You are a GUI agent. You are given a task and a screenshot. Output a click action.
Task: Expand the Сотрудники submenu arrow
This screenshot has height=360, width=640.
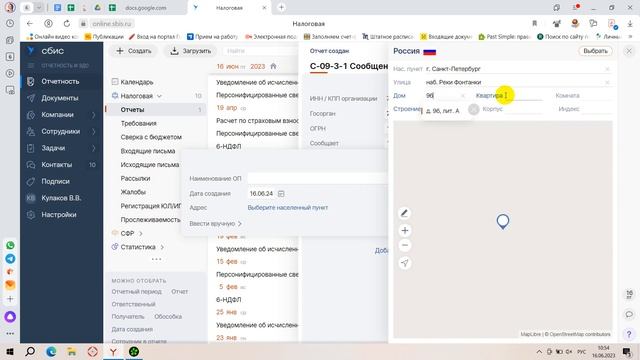click(93, 131)
